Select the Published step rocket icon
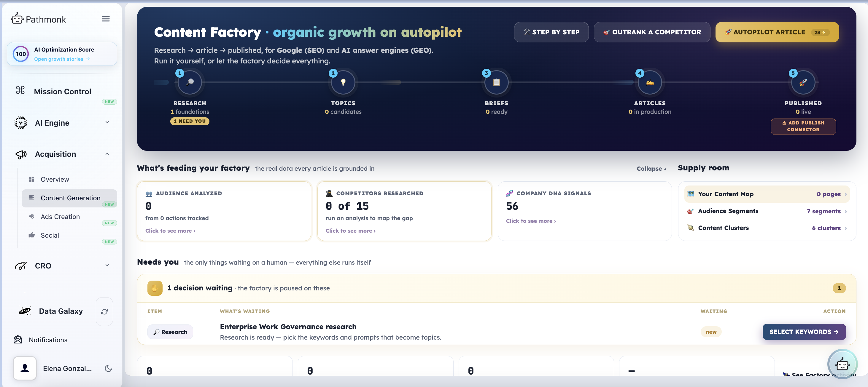Image resolution: width=868 pixels, height=387 pixels. pos(803,82)
